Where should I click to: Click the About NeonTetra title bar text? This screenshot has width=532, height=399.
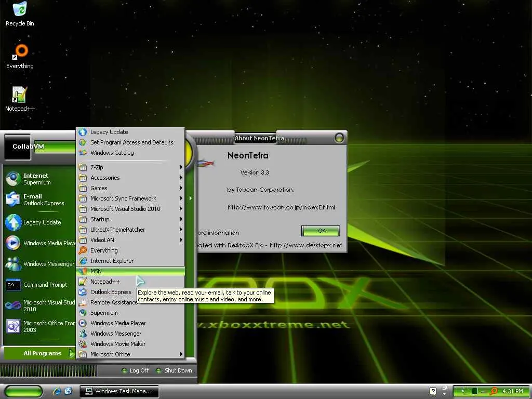tap(259, 138)
